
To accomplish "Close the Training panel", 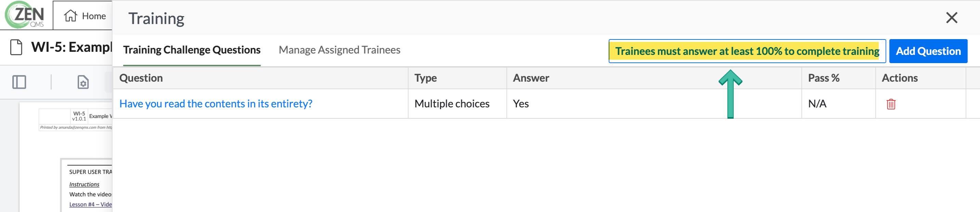I will pos(952,17).
